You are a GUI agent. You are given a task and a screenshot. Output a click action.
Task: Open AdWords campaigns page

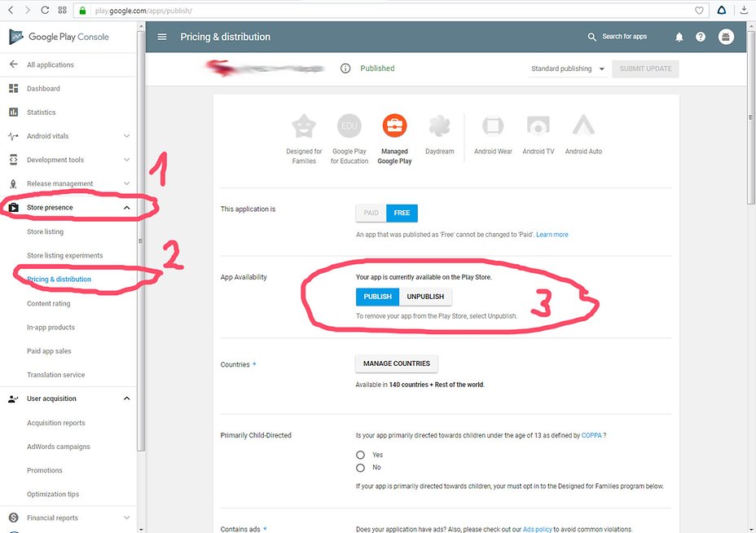click(x=59, y=446)
